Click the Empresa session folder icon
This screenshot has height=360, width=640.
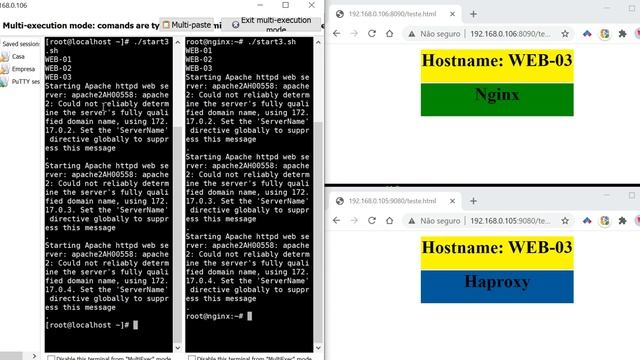[4, 69]
